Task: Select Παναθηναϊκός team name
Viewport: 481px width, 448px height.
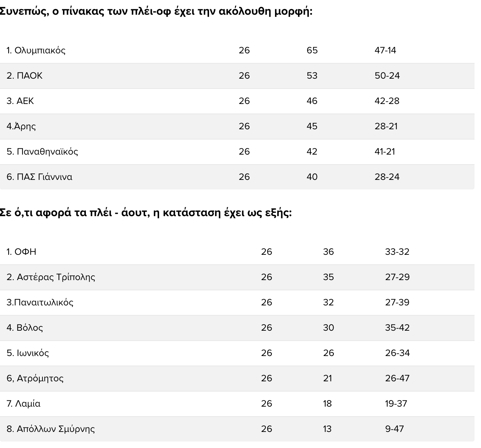Action: [x=42, y=151]
